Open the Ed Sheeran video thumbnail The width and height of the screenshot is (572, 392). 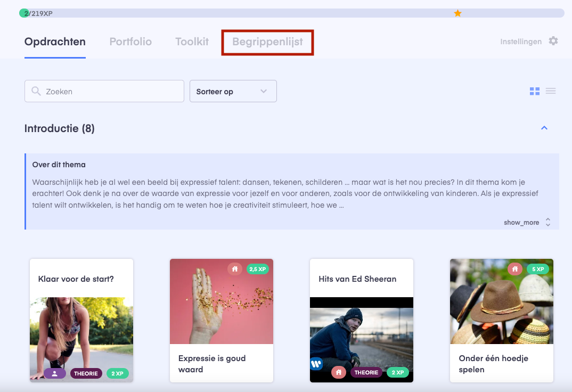pyautogui.click(x=362, y=340)
